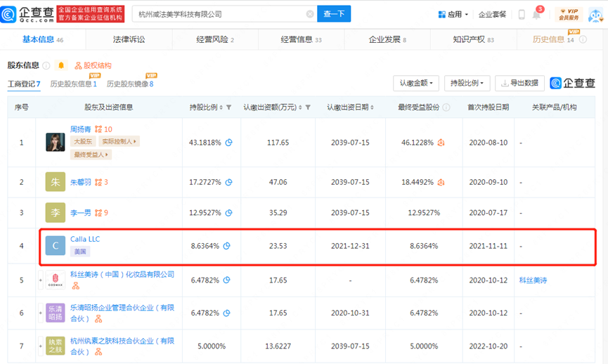Click filter funnel on 持股比例 column
Viewport: 608px width, 364px height.
(228, 108)
